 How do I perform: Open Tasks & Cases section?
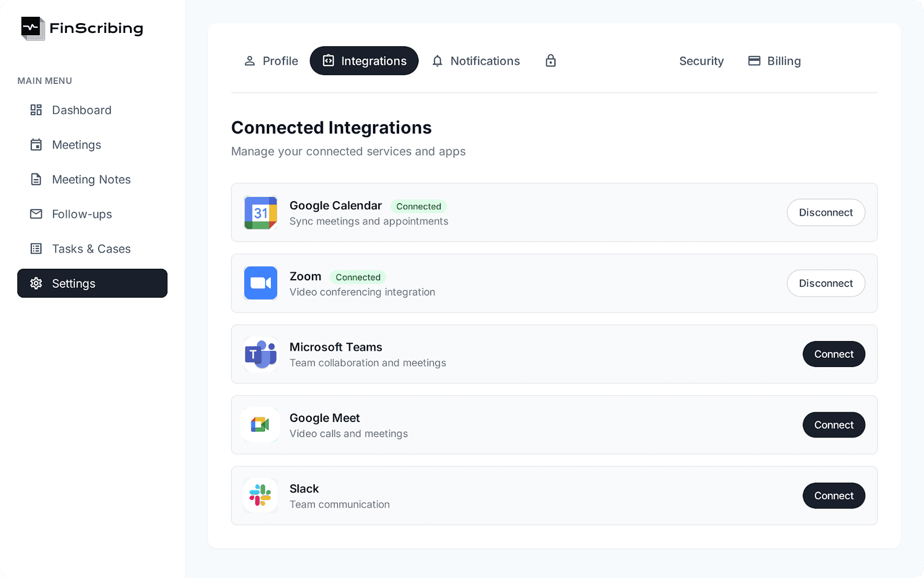pos(92,249)
